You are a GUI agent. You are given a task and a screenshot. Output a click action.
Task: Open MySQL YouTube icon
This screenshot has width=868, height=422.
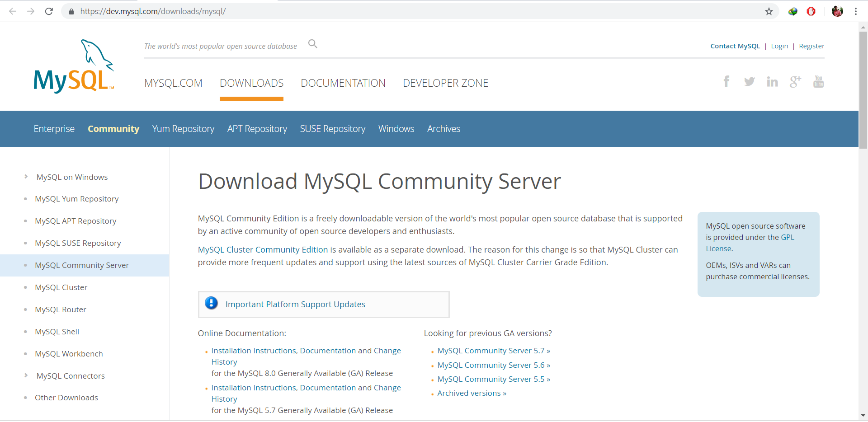coord(818,82)
